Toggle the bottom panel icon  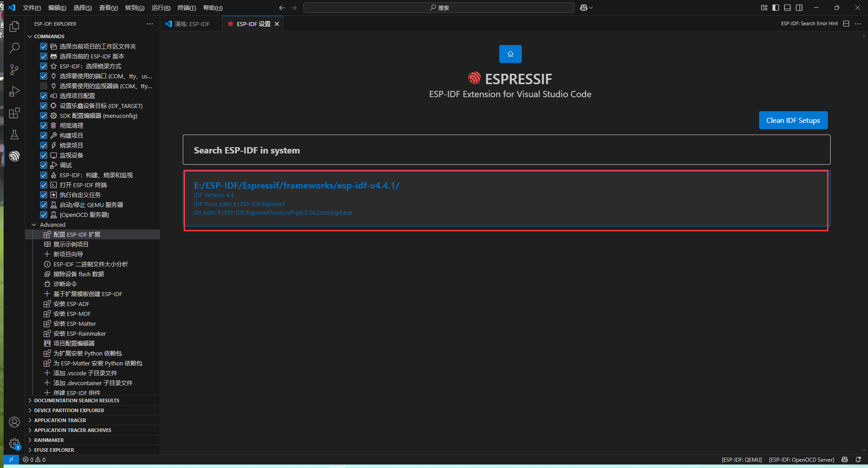point(787,8)
